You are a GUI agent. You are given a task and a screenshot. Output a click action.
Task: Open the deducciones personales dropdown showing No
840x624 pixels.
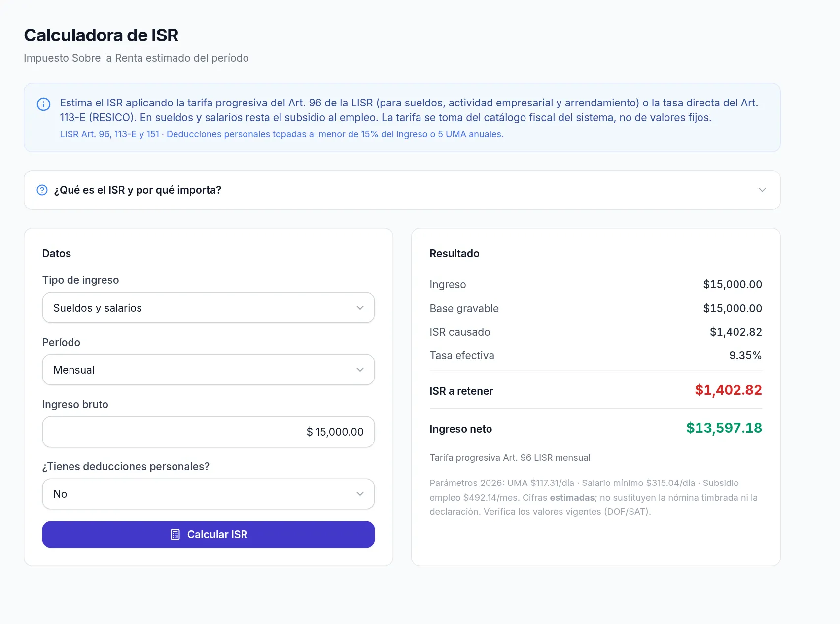(208, 494)
